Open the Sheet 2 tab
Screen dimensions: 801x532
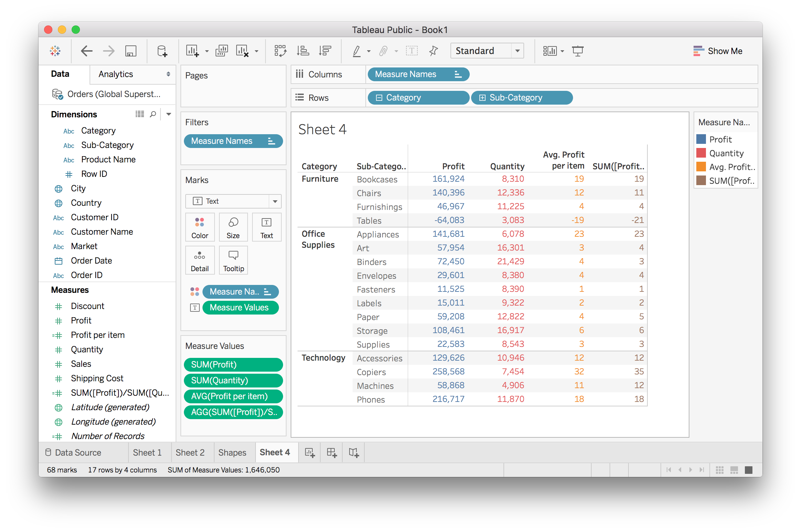(x=190, y=452)
